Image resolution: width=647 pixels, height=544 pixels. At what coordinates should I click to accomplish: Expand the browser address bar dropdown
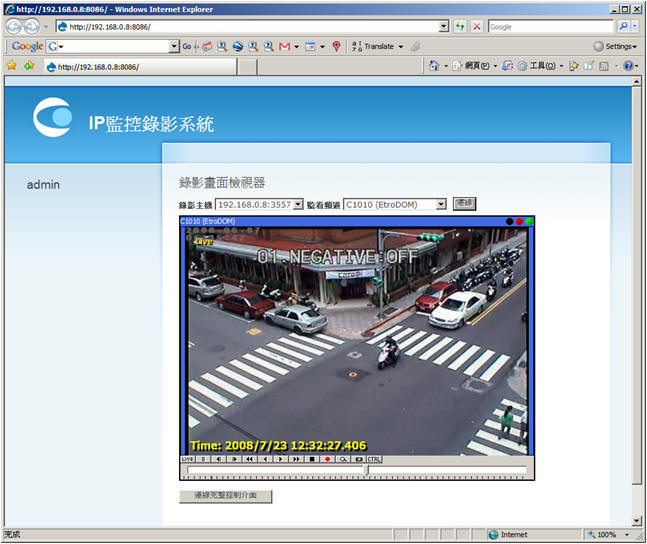[x=444, y=26]
